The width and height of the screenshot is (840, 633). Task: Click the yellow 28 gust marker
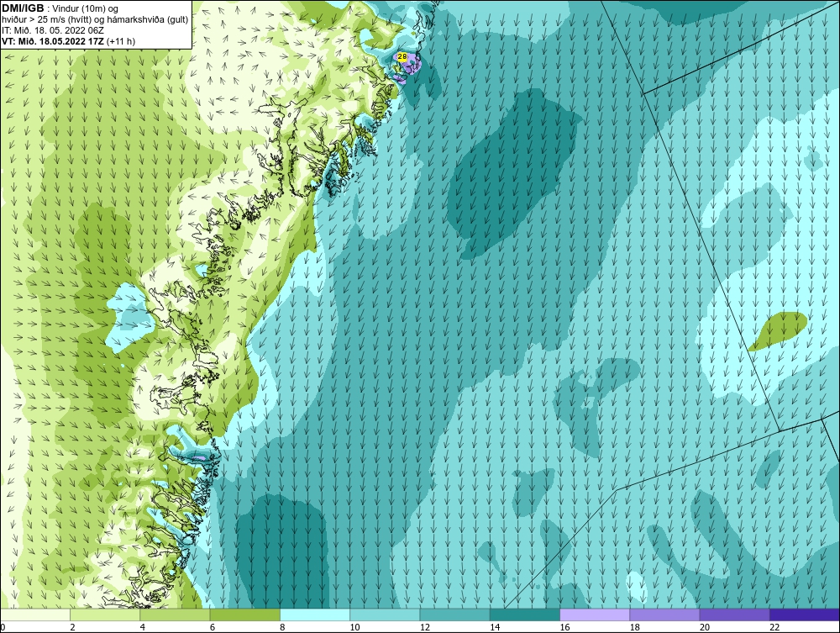402,56
